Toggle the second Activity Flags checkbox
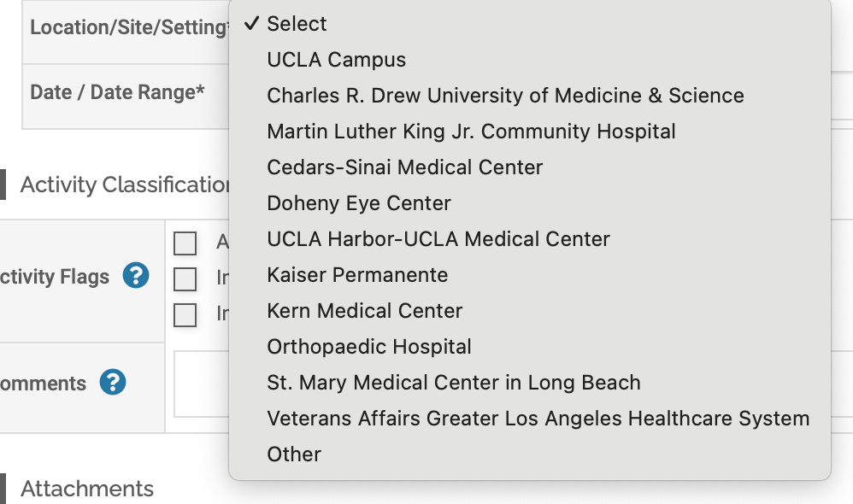 click(x=185, y=279)
